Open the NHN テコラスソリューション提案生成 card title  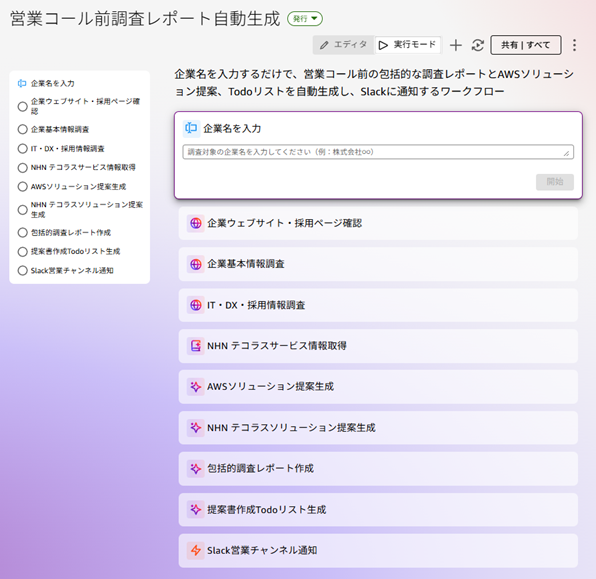pos(291,428)
